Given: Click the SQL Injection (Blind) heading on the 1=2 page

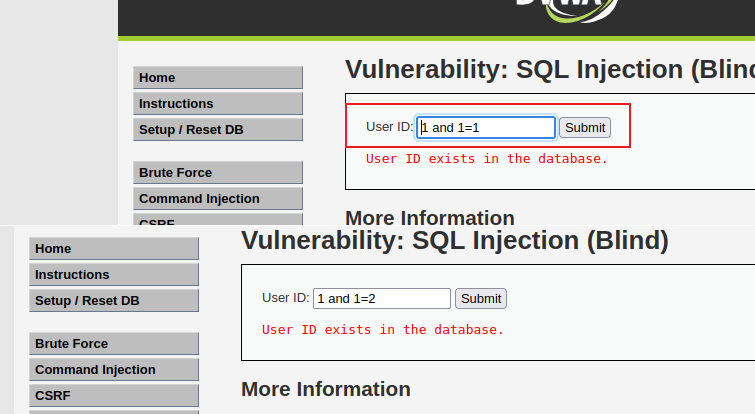Looking at the screenshot, I should [454, 240].
